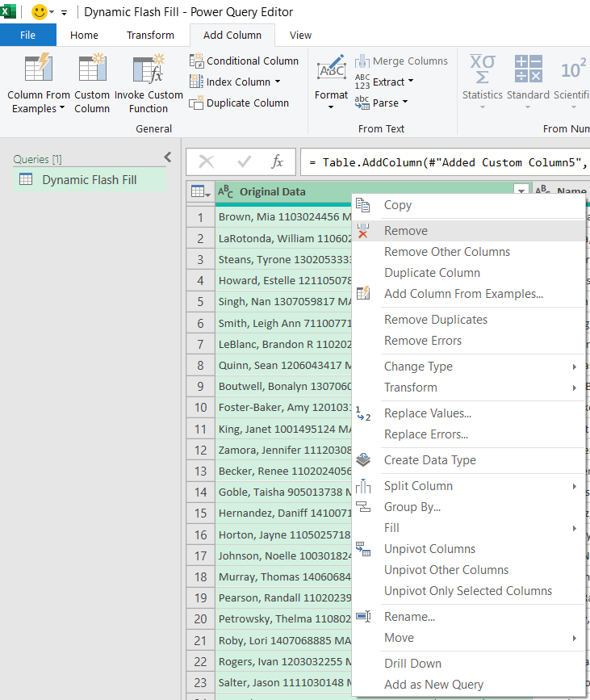Select Add Column From Examples menu item

coord(469,294)
